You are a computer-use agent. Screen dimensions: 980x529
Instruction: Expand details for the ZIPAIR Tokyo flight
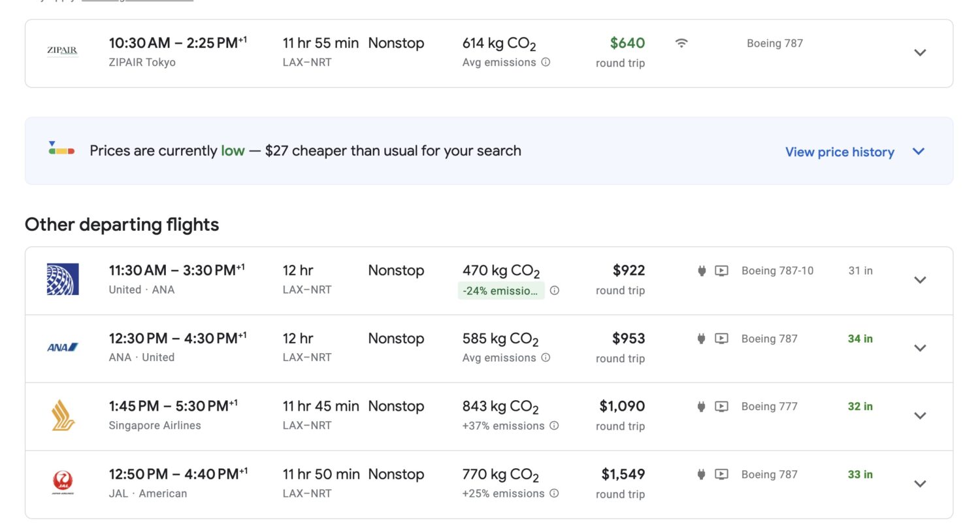click(x=920, y=52)
